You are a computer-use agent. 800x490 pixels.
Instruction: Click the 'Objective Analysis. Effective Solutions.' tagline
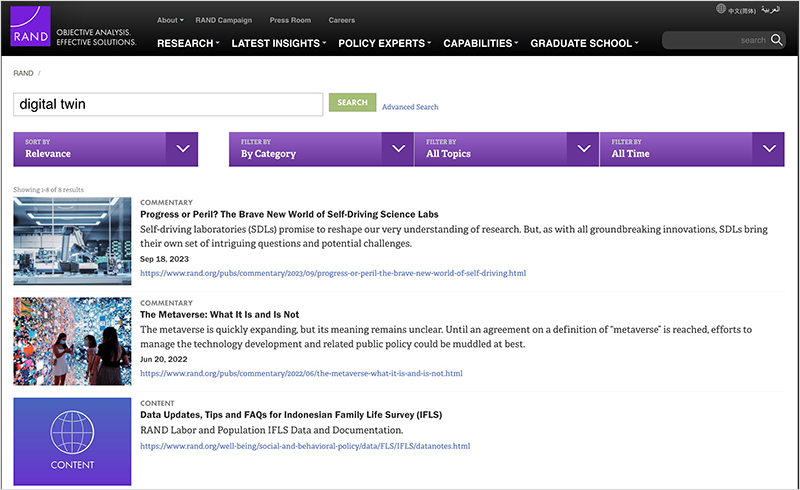[x=96, y=37]
